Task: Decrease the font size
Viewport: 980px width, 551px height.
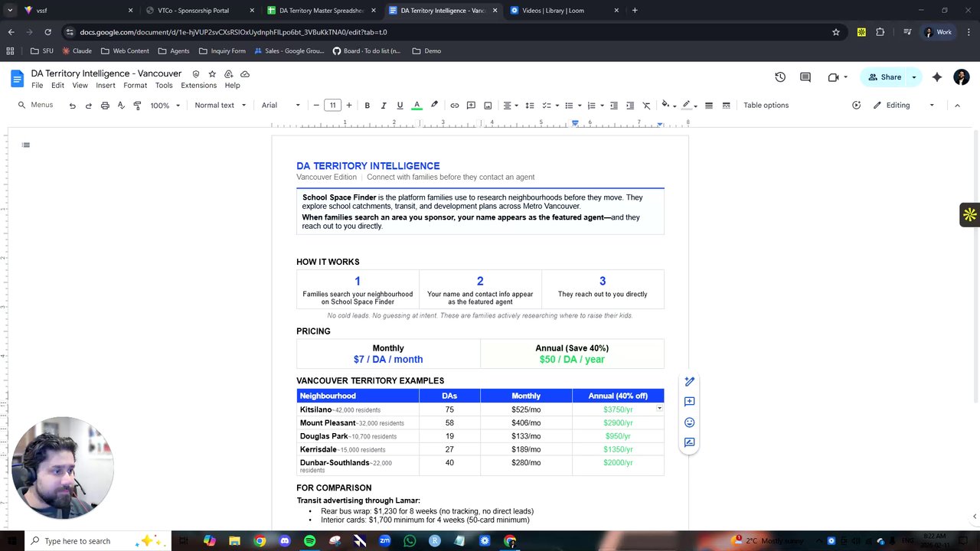Action: tap(316, 106)
